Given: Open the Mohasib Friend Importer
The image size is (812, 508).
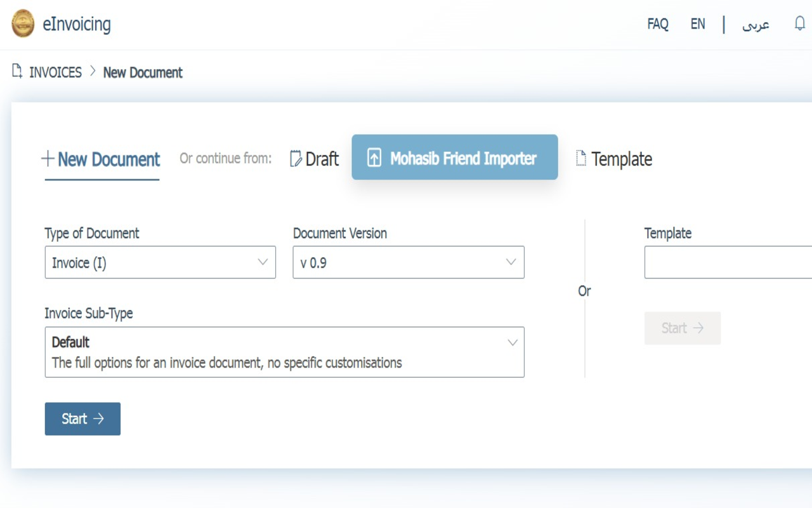Looking at the screenshot, I should (x=454, y=157).
